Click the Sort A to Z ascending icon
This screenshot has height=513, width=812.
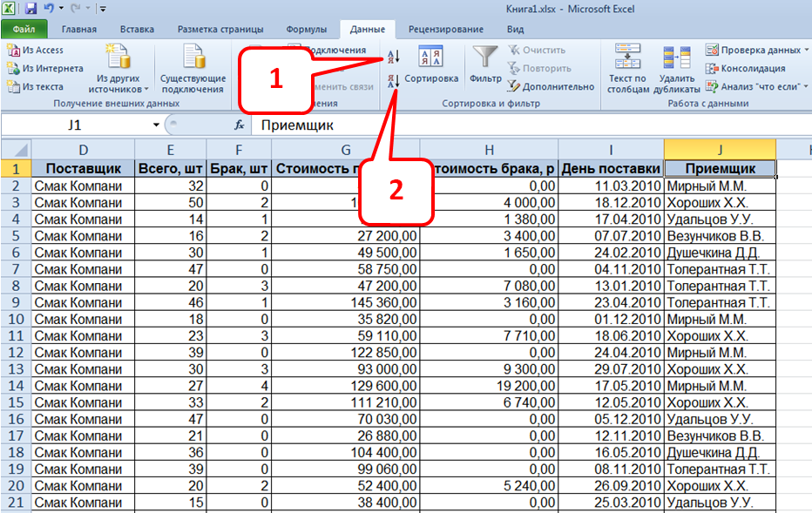pos(392,57)
